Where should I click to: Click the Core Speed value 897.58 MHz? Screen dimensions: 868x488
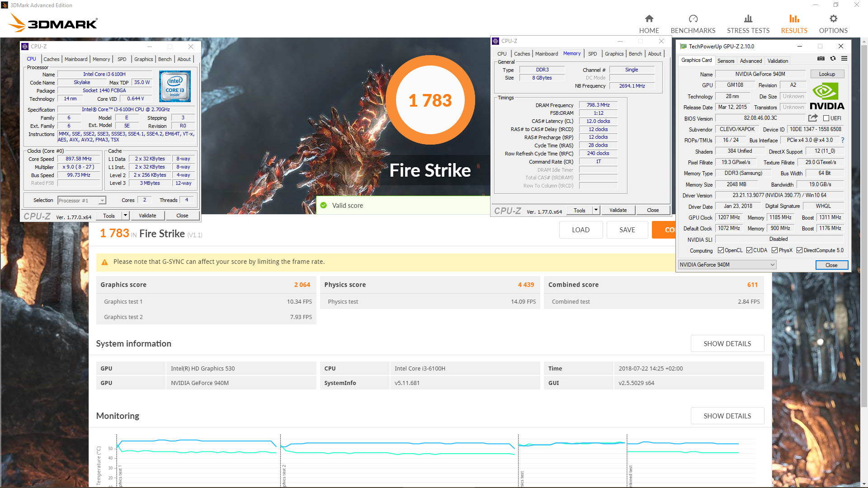[79, 159]
